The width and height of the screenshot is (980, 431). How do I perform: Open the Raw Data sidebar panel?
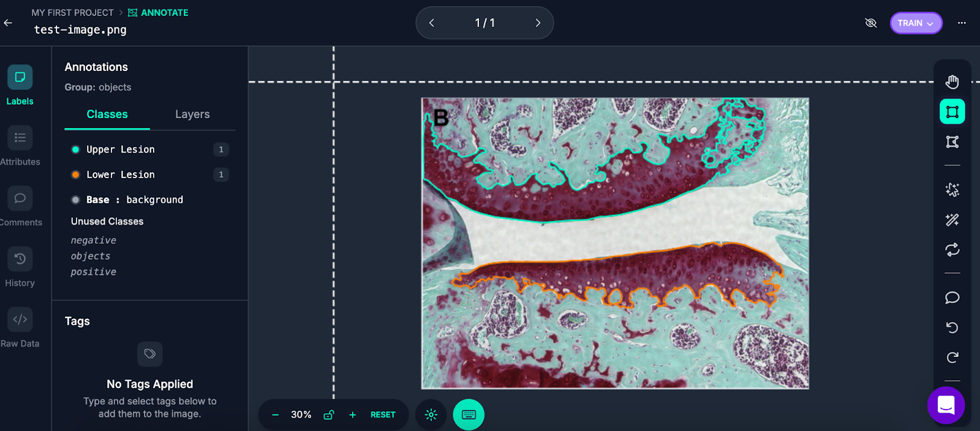[20, 328]
